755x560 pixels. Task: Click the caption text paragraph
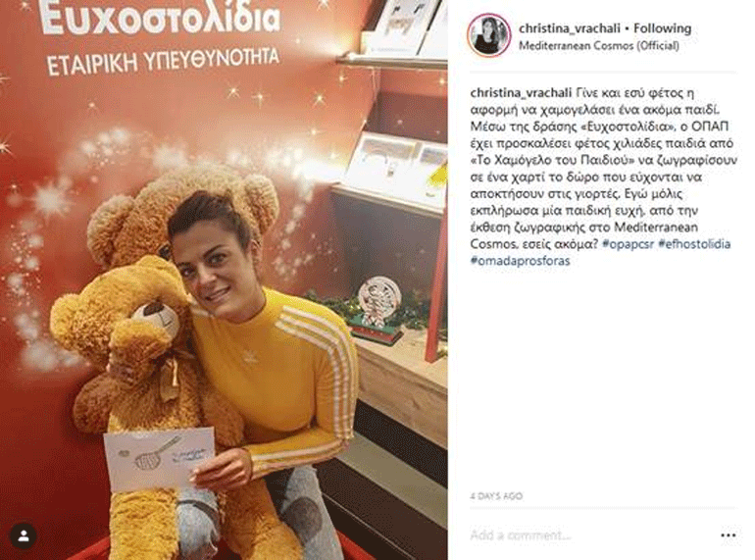click(x=603, y=177)
